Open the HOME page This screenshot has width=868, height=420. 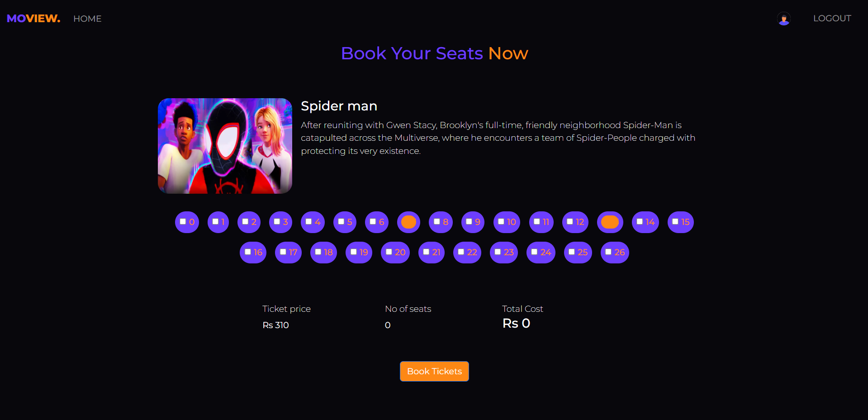pos(87,19)
